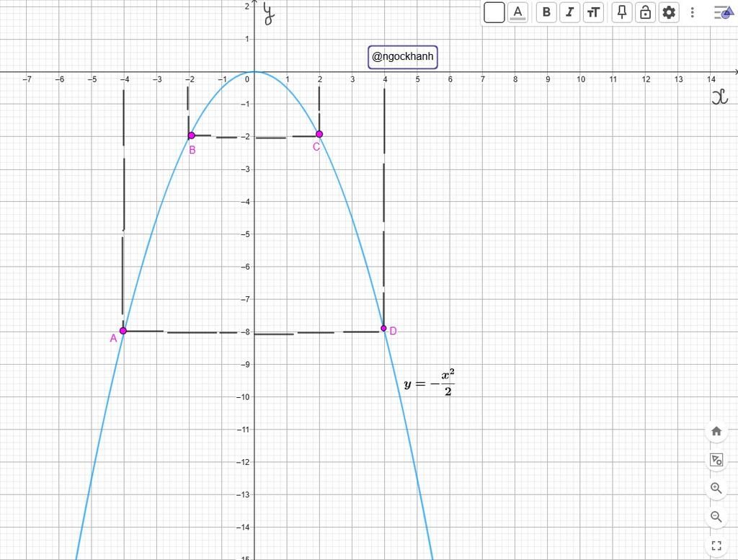Toggle bold text formatting

coord(546,12)
